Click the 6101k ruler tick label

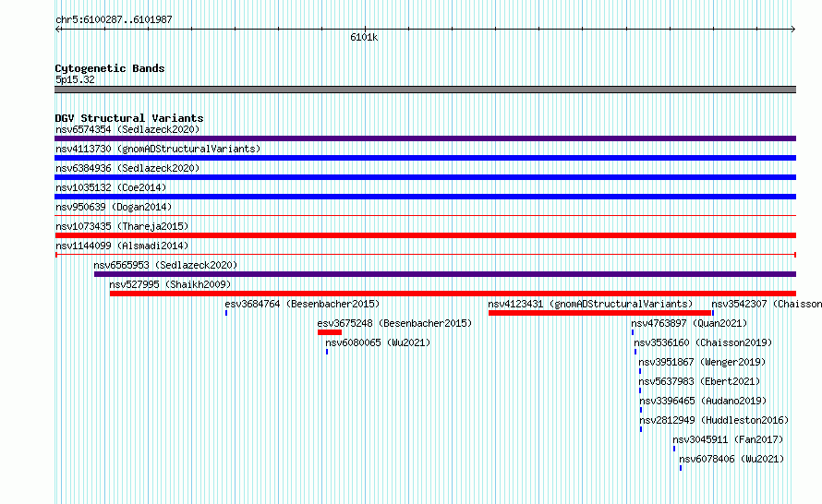pyautogui.click(x=364, y=37)
